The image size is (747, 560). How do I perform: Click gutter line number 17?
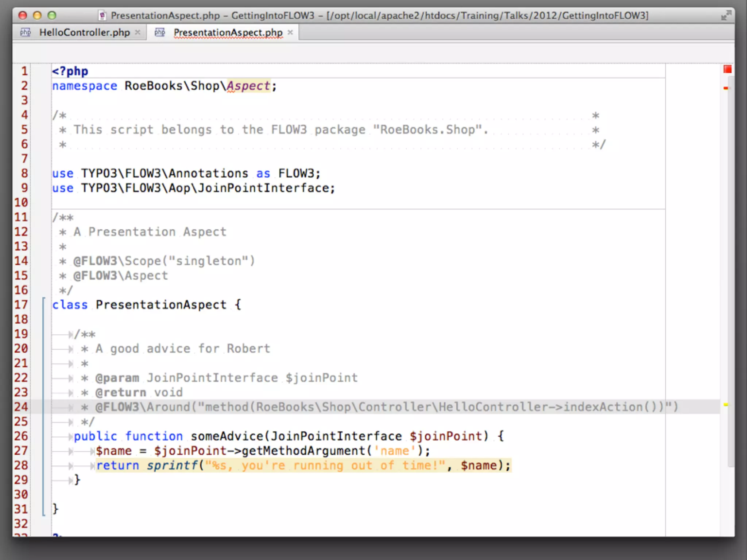pos(21,305)
